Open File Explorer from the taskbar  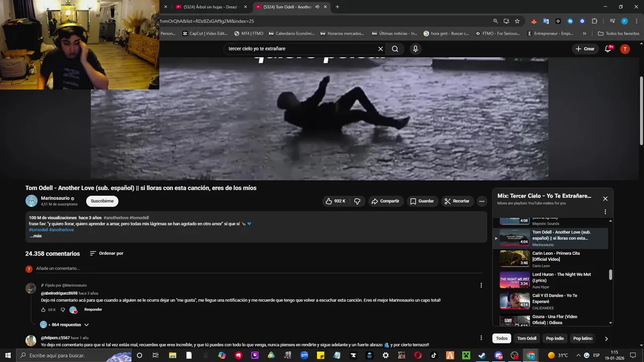tap(173, 355)
